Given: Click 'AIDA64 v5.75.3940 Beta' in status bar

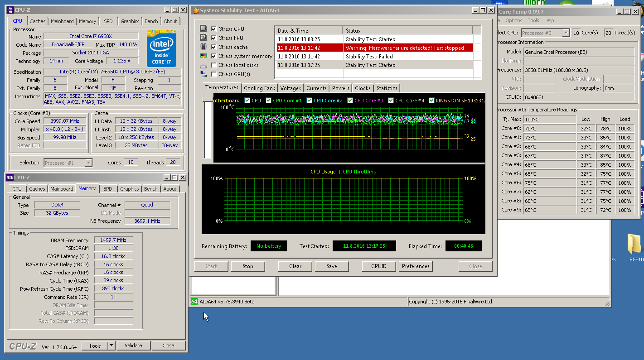Looking at the screenshot, I should click(x=227, y=302).
